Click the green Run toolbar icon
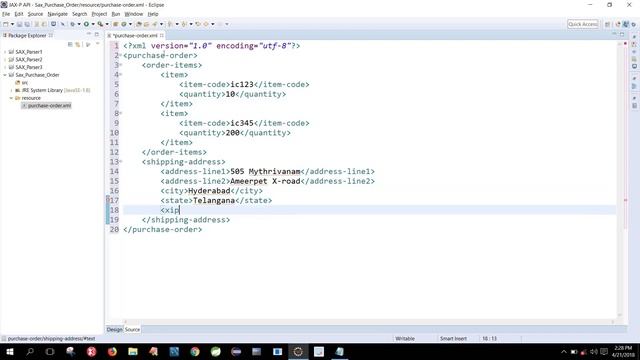Image resolution: width=640 pixels, height=360 pixels. tap(86, 24)
